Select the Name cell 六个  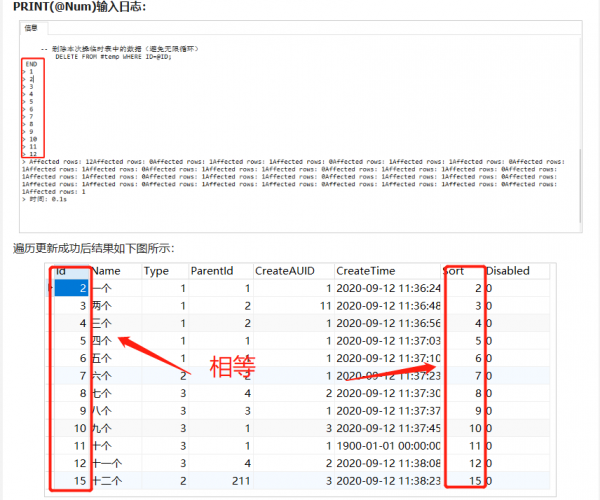(x=116, y=376)
